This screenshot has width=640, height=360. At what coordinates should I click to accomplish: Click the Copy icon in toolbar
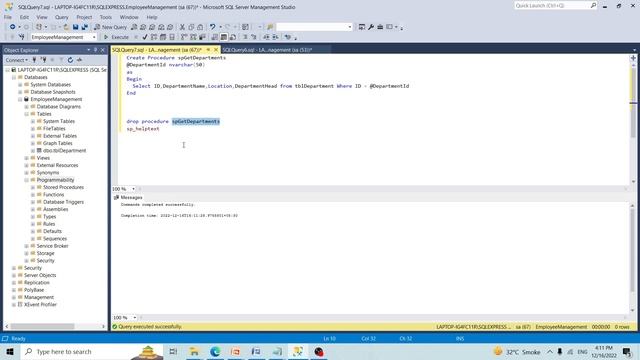(x=191, y=27)
